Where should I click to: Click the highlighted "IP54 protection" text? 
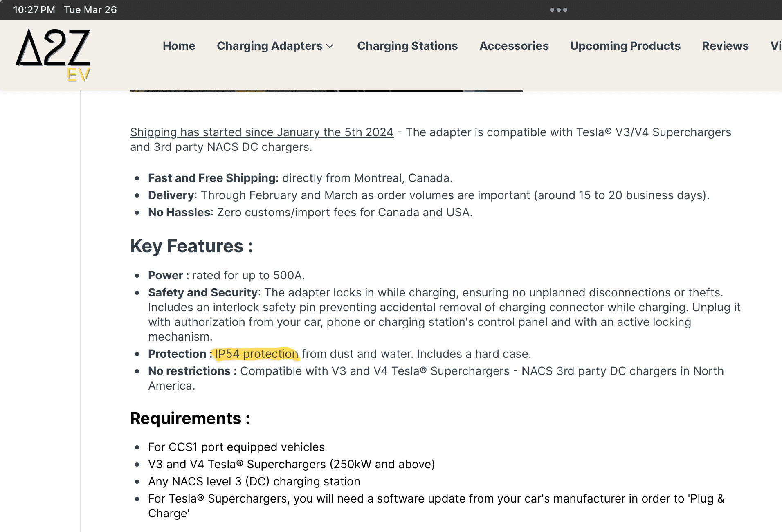[256, 354]
